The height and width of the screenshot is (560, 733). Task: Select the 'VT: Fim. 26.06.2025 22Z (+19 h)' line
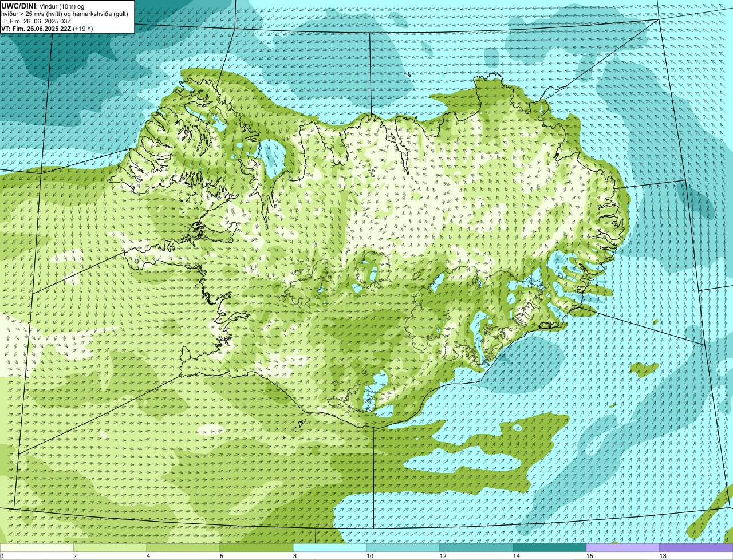coord(47,29)
